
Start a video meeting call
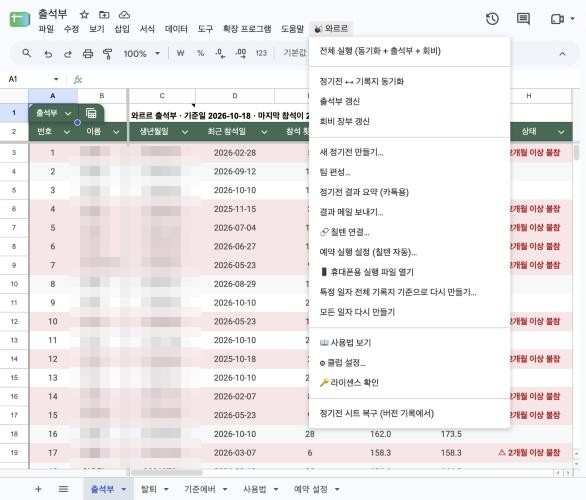557,19
